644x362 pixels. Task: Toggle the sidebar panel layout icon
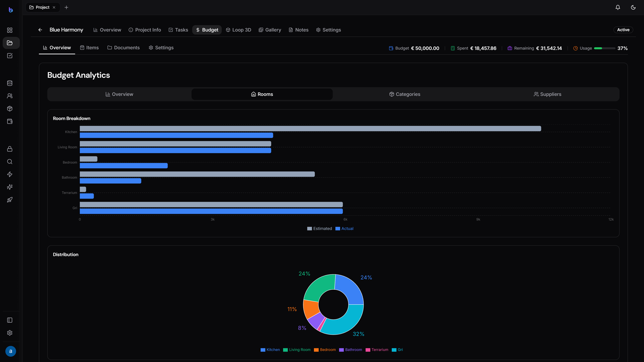[x=10, y=320]
